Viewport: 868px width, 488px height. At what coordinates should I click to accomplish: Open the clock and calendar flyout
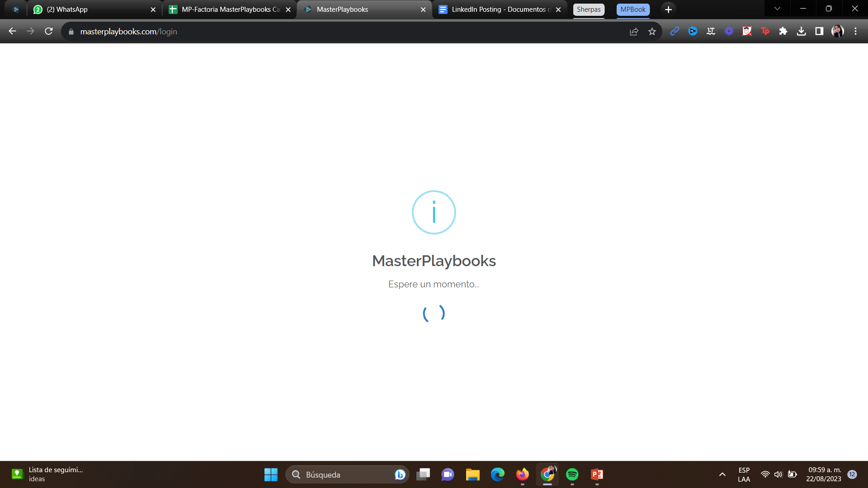[x=824, y=474]
